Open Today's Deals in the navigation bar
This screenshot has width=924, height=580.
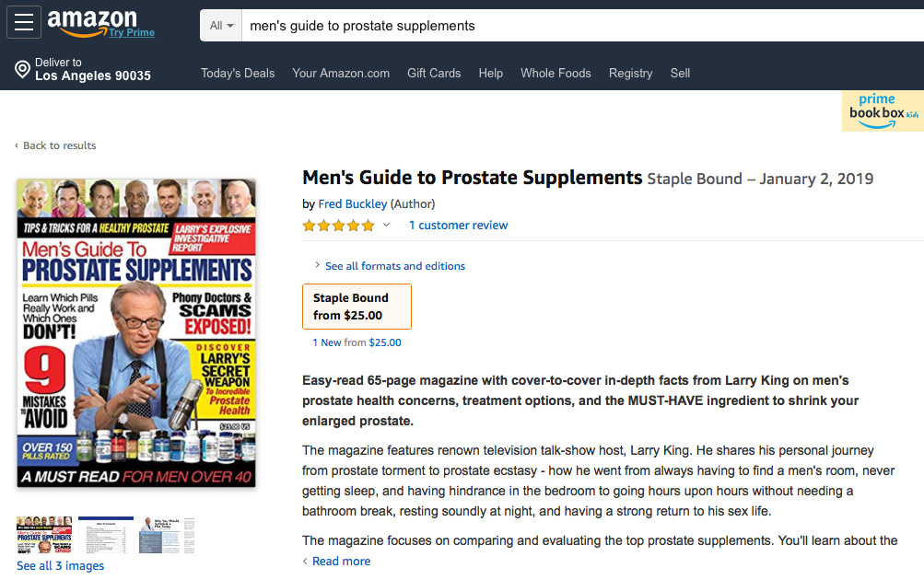(x=238, y=73)
